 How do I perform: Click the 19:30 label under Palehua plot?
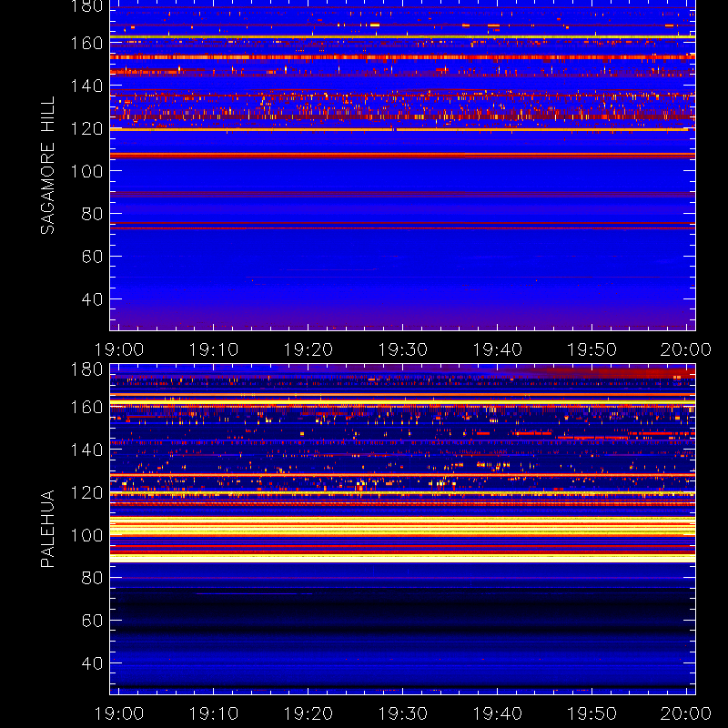point(402,713)
